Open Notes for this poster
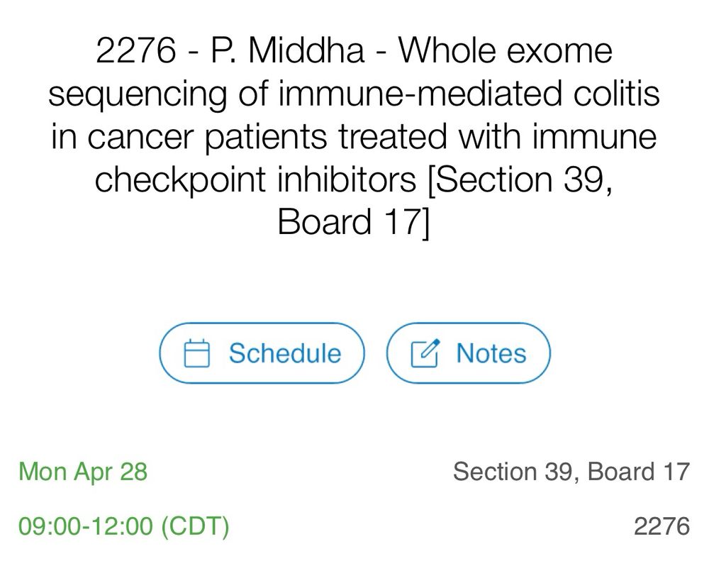 (x=469, y=353)
